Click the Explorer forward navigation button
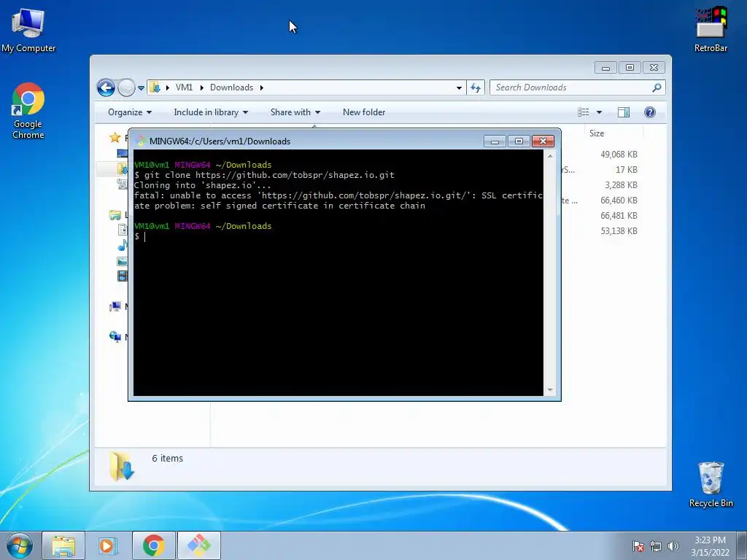Image resolution: width=747 pixels, height=560 pixels. (x=126, y=87)
